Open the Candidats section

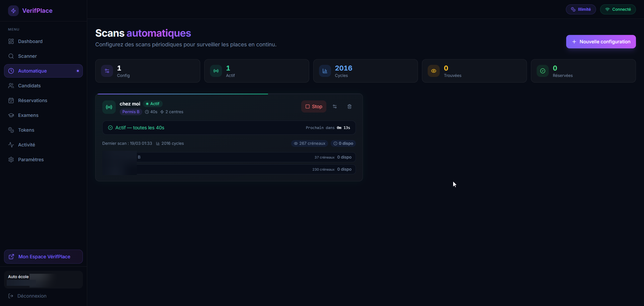coord(29,86)
